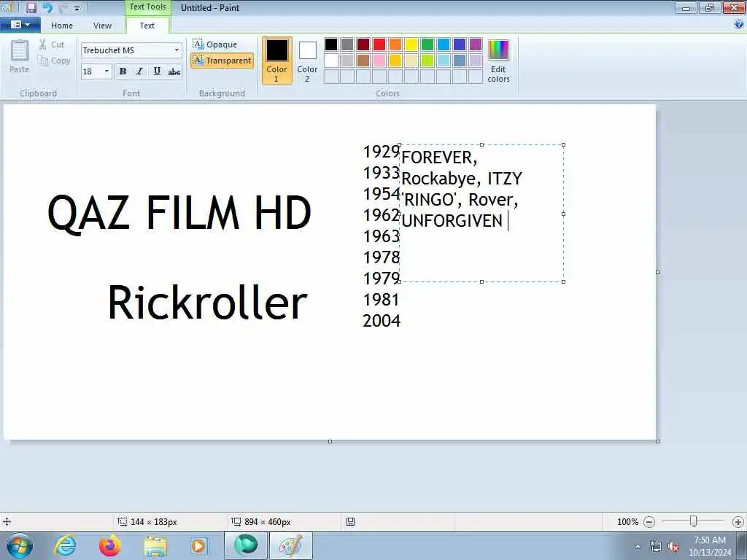747x560 pixels.
Task: Switch to the Home tab
Action: click(62, 26)
